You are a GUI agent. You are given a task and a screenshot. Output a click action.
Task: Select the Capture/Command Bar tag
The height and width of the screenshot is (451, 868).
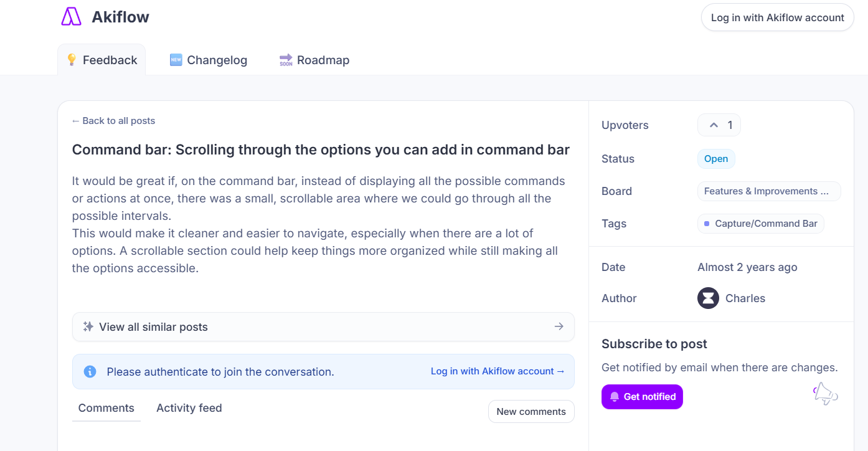[761, 224]
